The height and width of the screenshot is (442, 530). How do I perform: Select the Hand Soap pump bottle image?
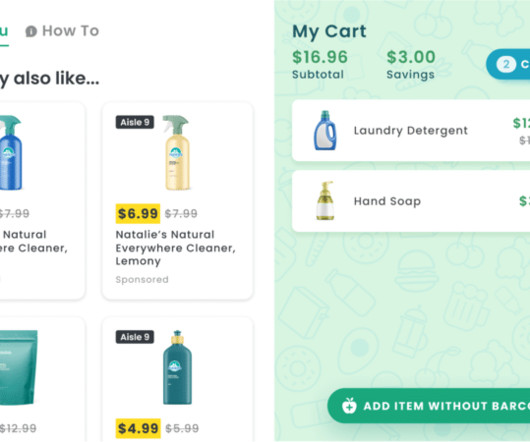[x=325, y=201]
